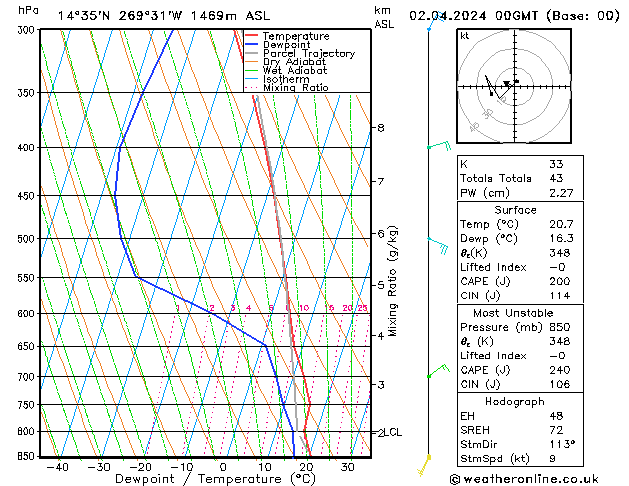Click the blue wind barb at 300 hPa
Viewport: 629px width, 486px height.
coord(436,22)
